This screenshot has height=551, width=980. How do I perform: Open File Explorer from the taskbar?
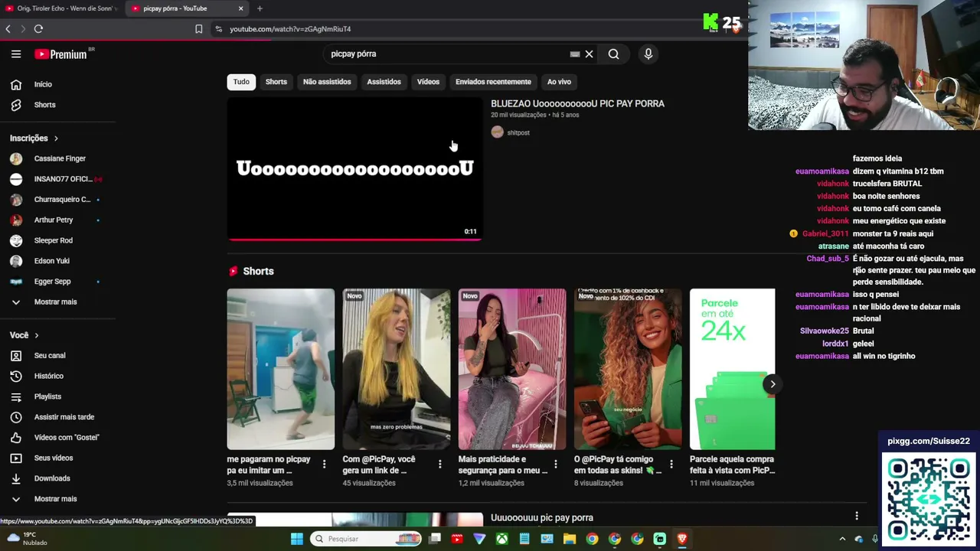[569, 539]
